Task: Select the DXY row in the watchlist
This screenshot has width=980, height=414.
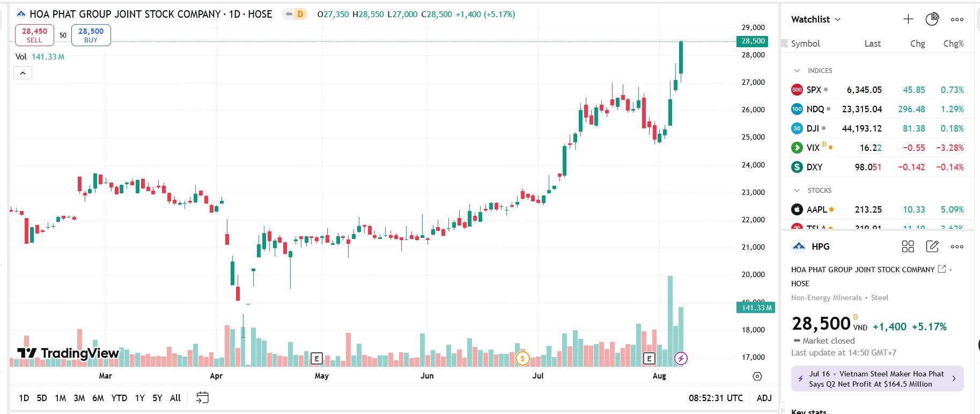Action: 878,167
